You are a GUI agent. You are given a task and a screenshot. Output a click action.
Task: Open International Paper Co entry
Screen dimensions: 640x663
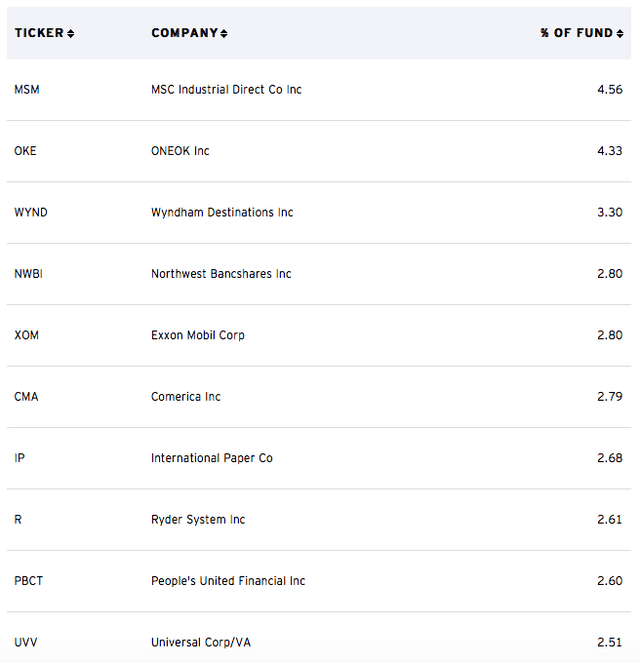point(211,458)
